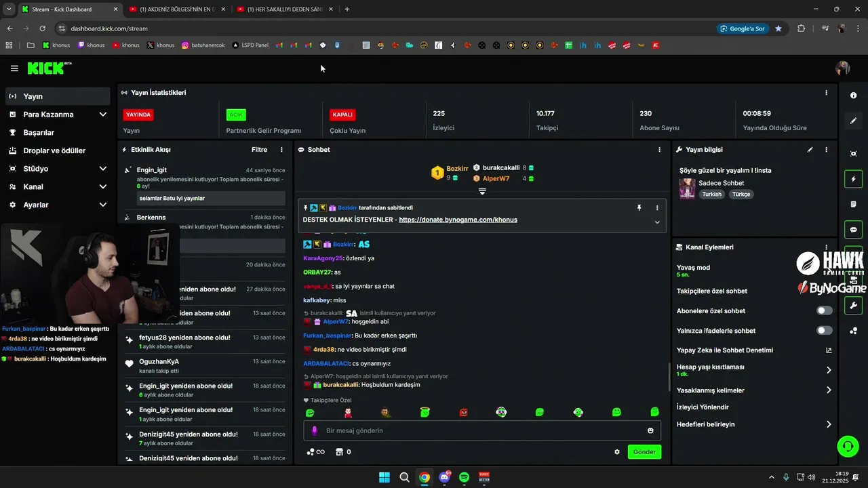Screen dimensions: 868x488
Task: Open the Yayın sidebar page
Action: click(x=58, y=96)
